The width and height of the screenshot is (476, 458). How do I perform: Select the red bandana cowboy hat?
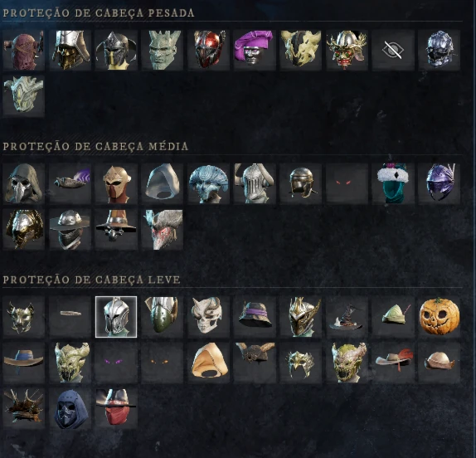pos(116,408)
